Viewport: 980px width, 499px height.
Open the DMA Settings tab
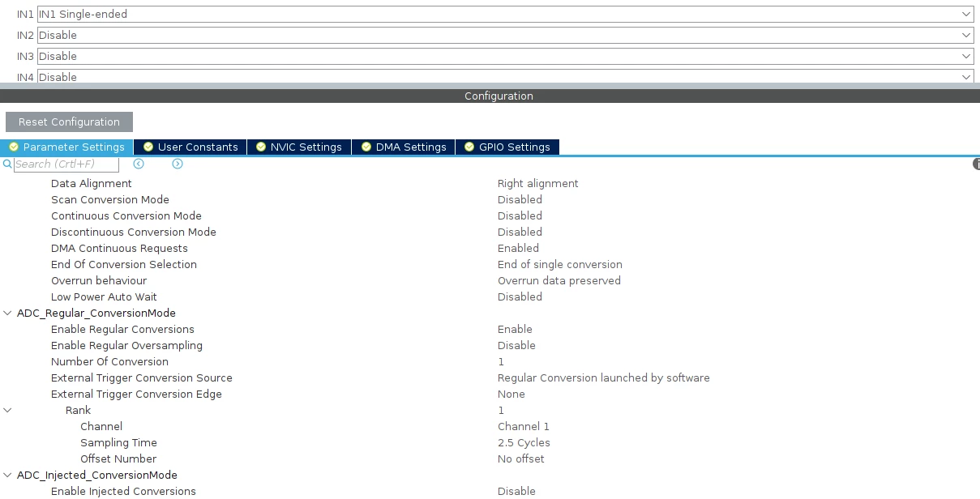(x=404, y=147)
